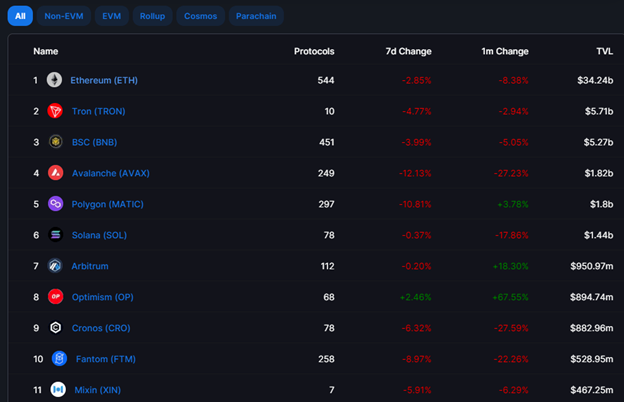Click Ethereum's 7d change -2.85%
624x402 pixels.
(x=417, y=80)
